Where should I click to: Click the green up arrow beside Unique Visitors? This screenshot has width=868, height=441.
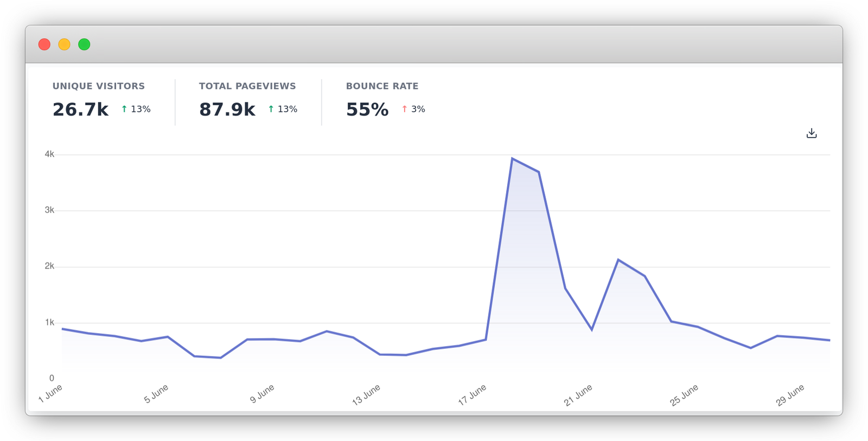(x=124, y=109)
